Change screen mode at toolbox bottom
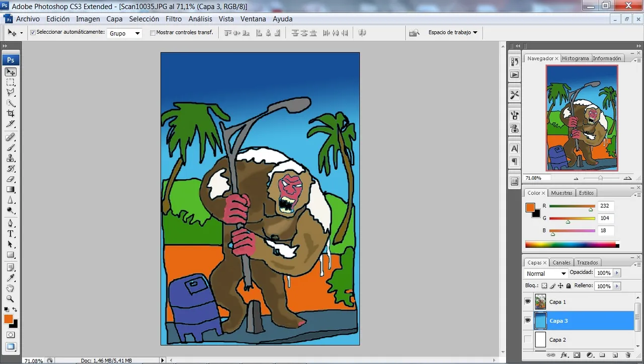Image resolution: width=644 pixels, height=364 pixels. 11,346
